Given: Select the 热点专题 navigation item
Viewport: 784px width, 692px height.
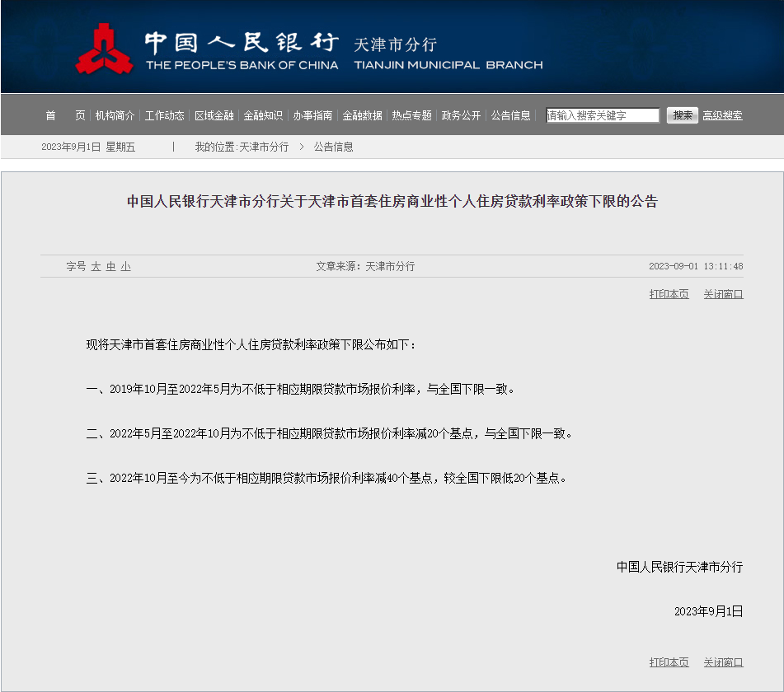Looking at the screenshot, I should (x=412, y=115).
